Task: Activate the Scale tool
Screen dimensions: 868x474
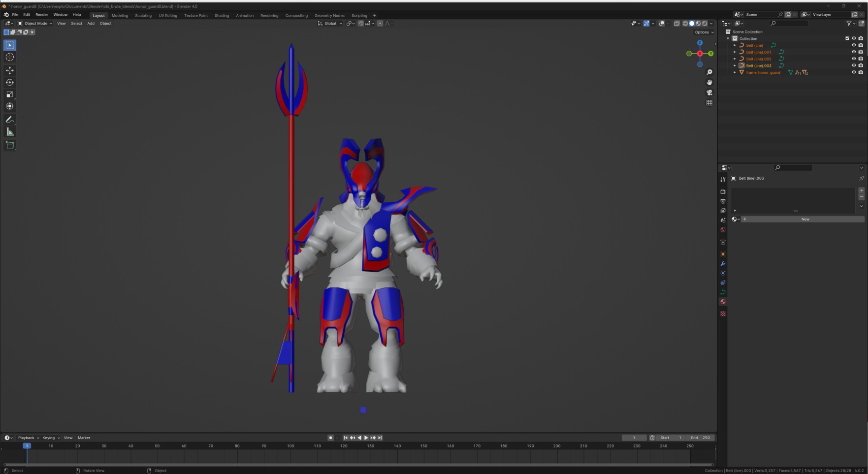Action: (x=10, y=94)
